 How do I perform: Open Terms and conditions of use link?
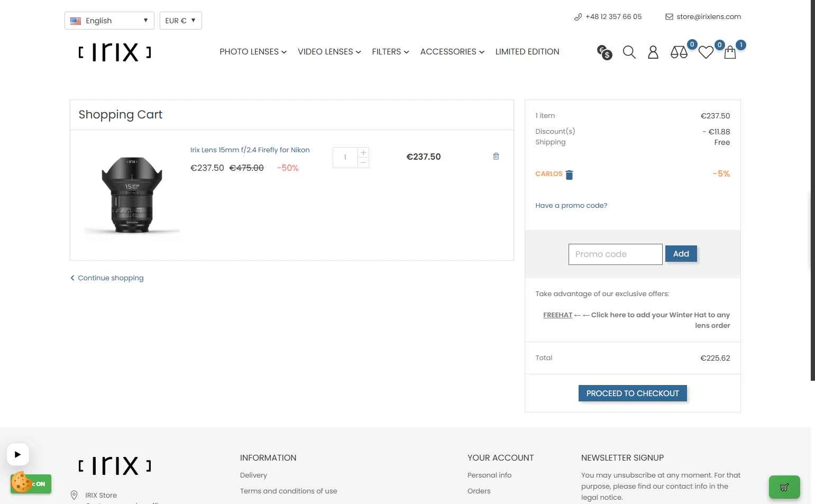point(288,491)
